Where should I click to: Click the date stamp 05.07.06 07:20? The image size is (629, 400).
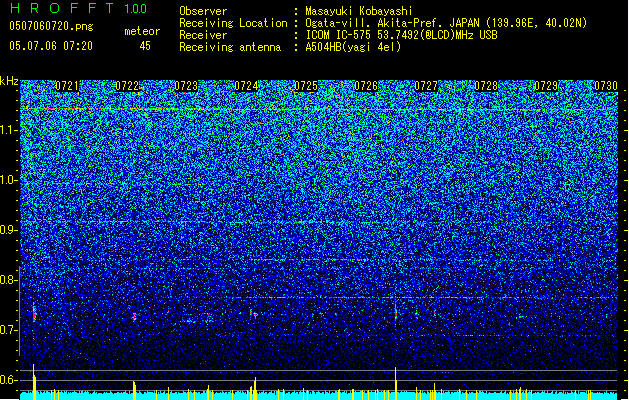tap(51, 45)
